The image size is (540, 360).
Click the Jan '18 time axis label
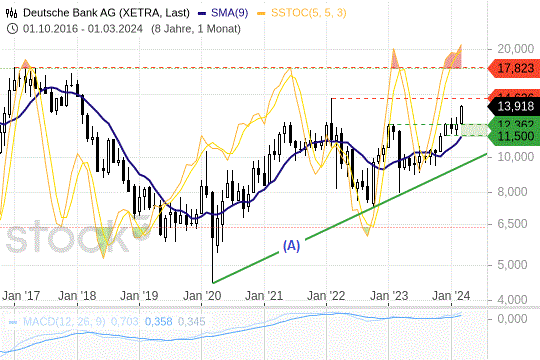pyautogui.click(x=77, y=296)
